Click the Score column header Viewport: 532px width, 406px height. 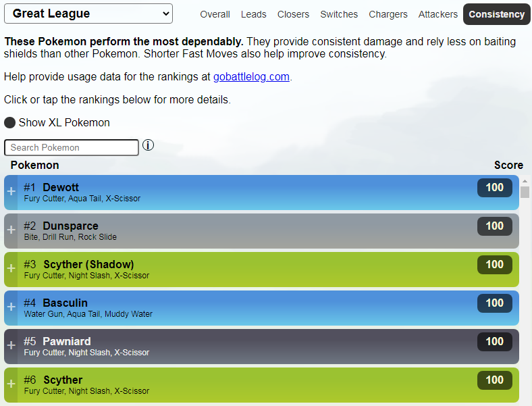coord(508,166)
